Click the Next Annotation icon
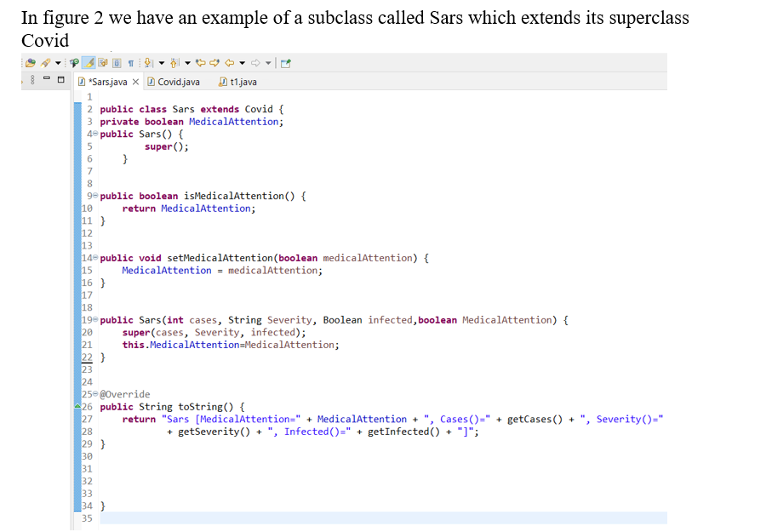The height and width of the screenshot is (532, 772). [147, 61]
